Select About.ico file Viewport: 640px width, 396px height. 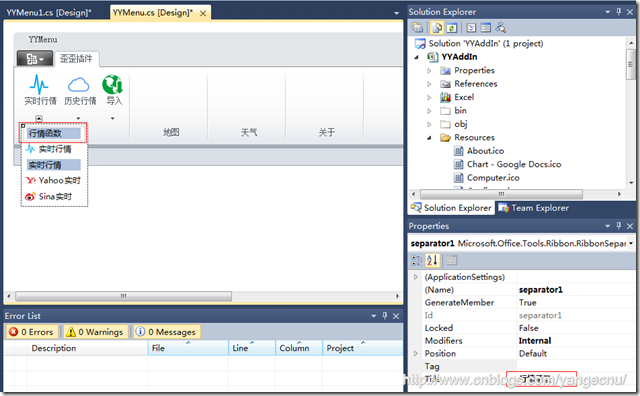pyautogui.click(x=485, y=151)
